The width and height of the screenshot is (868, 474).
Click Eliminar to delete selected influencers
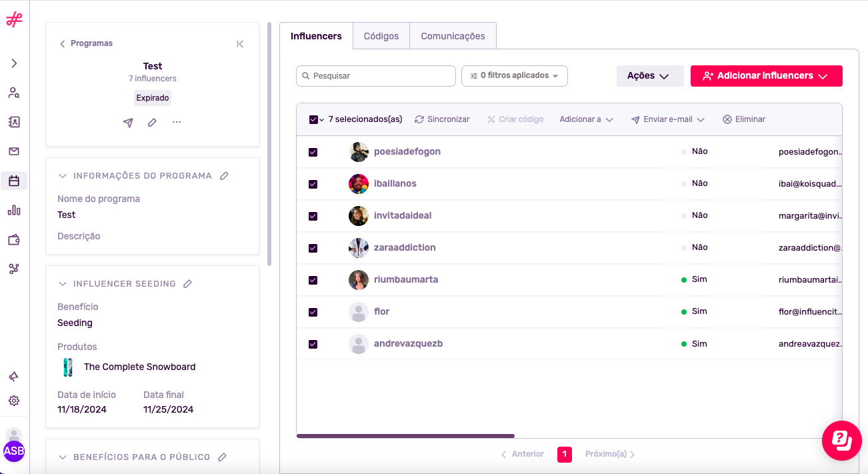point(744,119)
